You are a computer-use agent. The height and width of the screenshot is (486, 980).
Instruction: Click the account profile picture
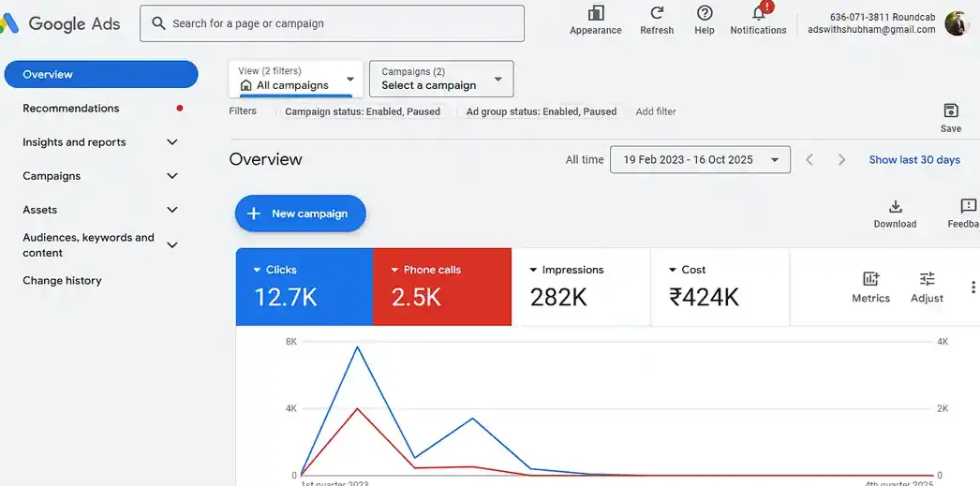point(957,23)
